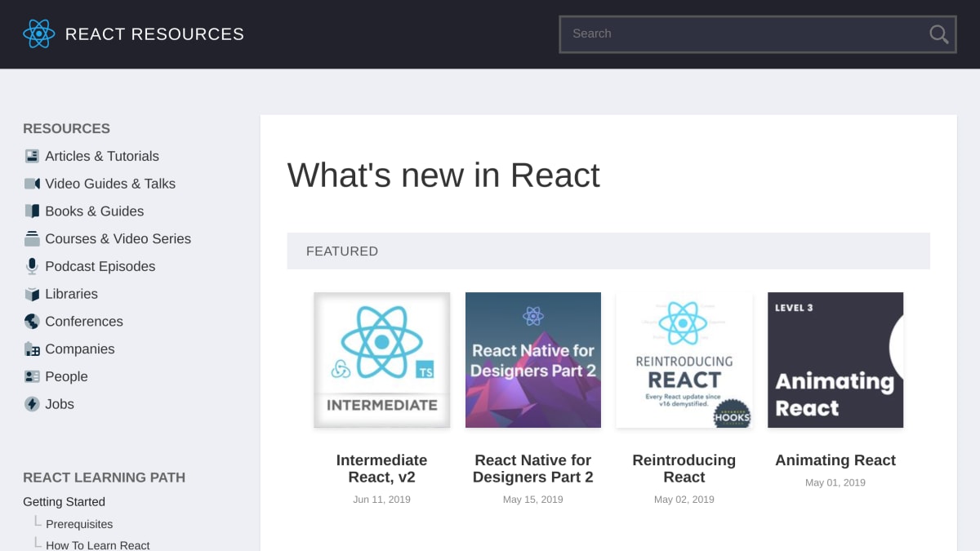Viewport: 980px width, 551px height.
Task: Click the Reintroducing React title link
Action: [684, 469]
